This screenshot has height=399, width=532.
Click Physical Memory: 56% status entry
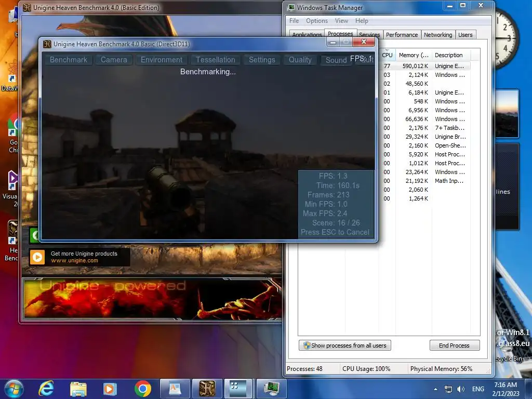pyautogui.click(x=441, y=368)
